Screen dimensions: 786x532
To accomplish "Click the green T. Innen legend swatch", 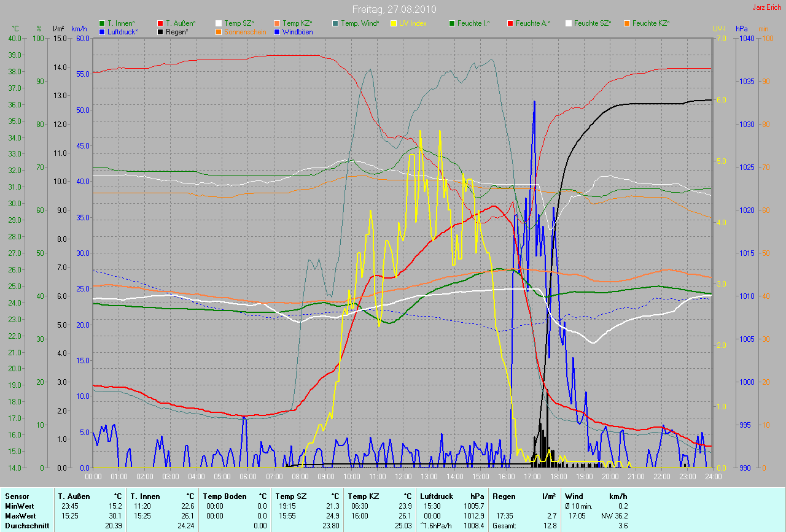I will (x=103, y=23).
